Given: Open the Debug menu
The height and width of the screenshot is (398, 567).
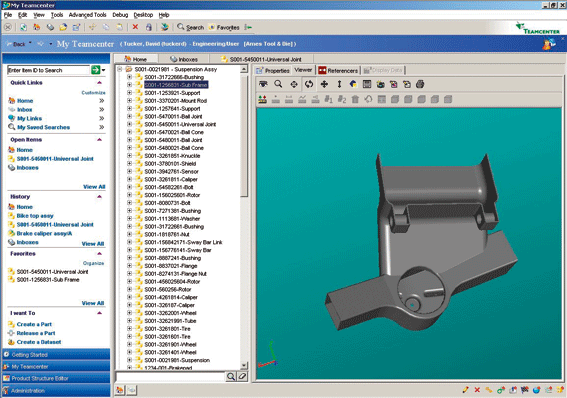Looking at the screenshot, I should coord(120,15).
